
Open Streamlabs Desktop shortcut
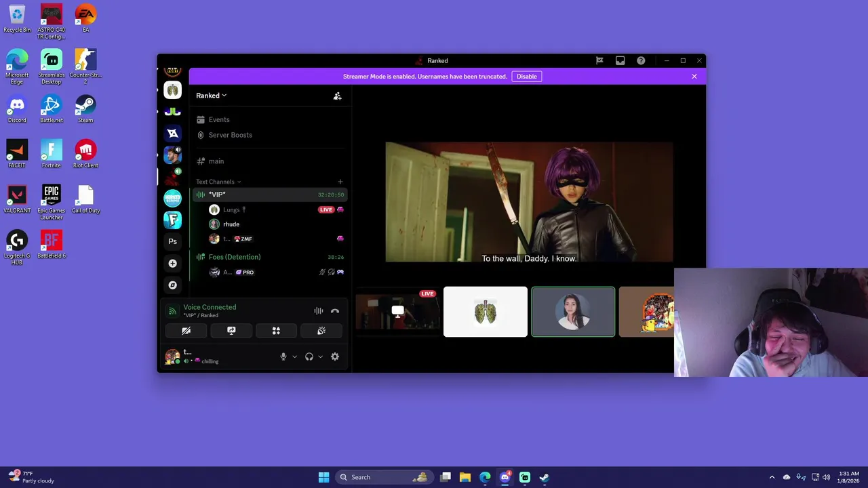tap(52, 66)
